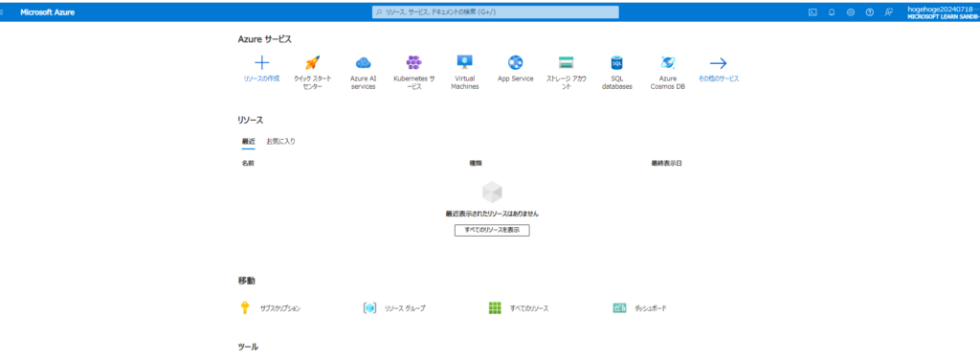The height and width of the screenshot is (362, 980).
Task: Open the feedback icon
Action: 889,11
